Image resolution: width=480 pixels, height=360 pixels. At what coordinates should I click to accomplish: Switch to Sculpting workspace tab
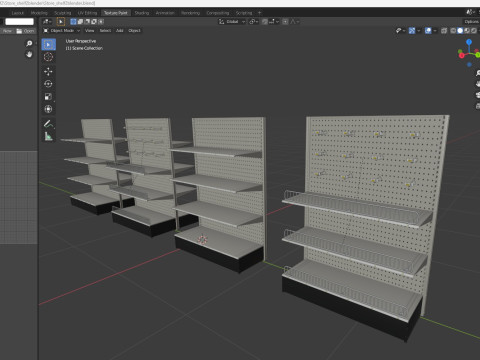[x=63, y=13]
